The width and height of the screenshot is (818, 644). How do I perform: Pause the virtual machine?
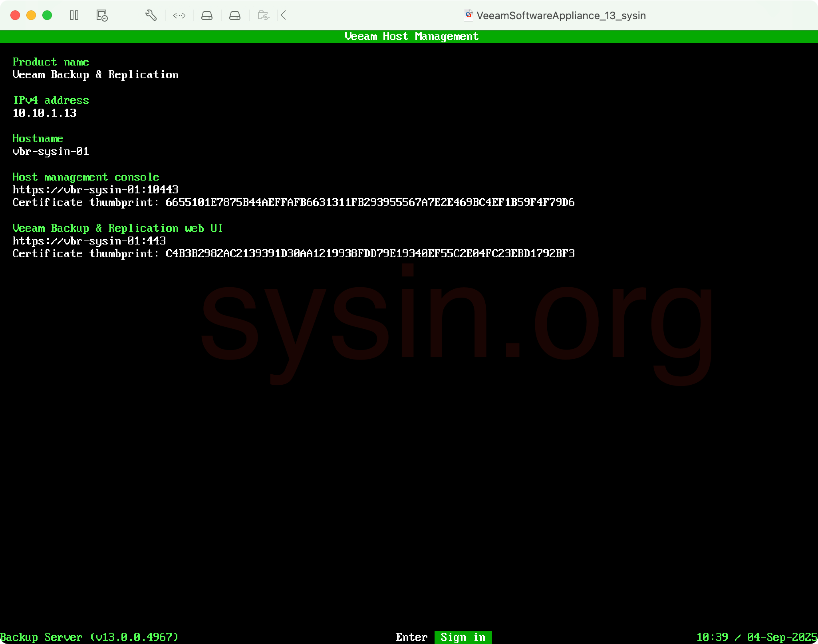74,16
